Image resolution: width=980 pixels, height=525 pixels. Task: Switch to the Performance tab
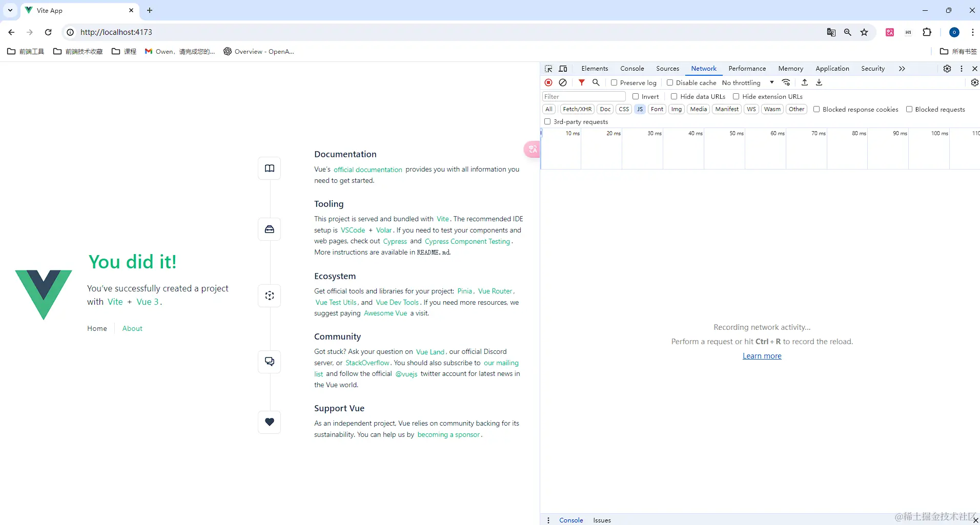tap(747, 69)
